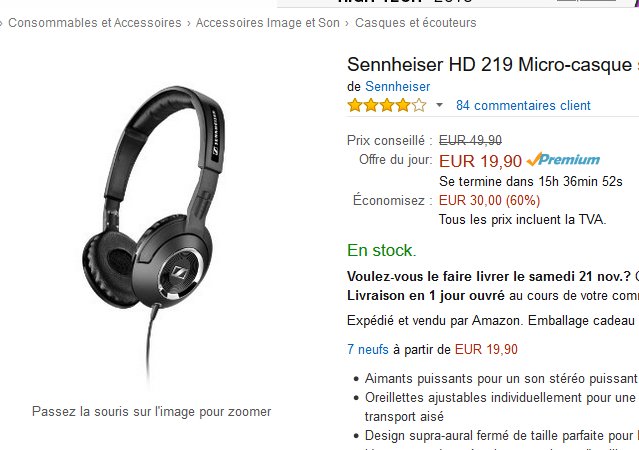Click the EUR 19,90 price beside 7 neufs

486,349
